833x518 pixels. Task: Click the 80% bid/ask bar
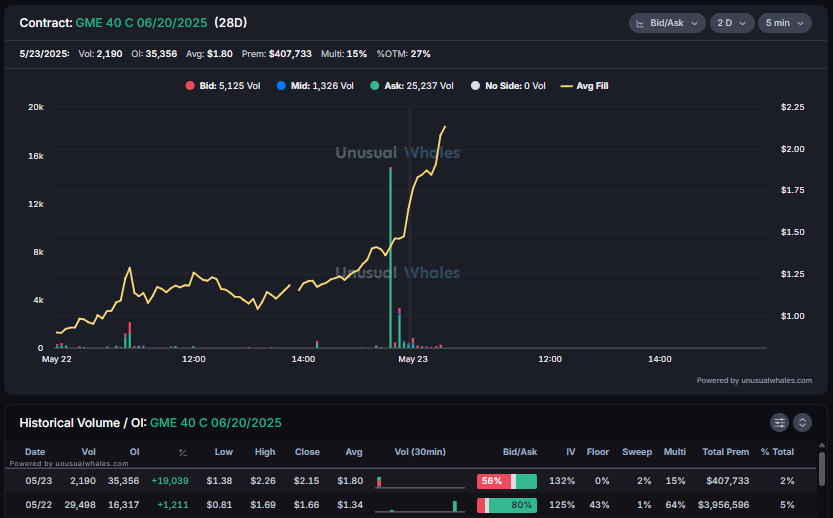tap(507, 505)
